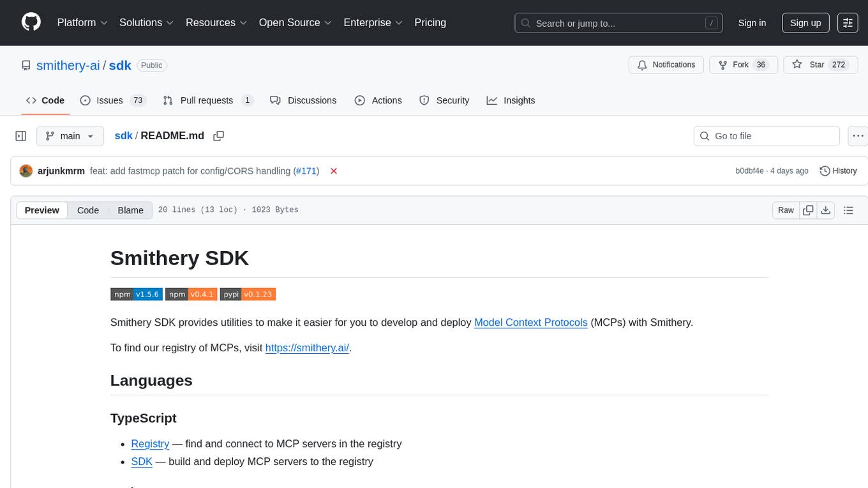868x488 pixels.
Task: Open the smithery-ai owner link
Action: pos(68,65)
